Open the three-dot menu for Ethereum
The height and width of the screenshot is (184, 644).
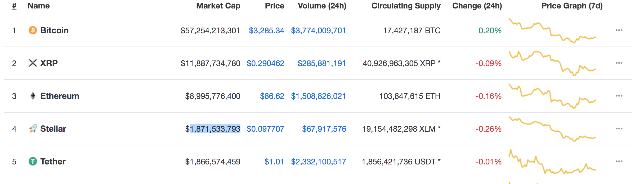619,96
